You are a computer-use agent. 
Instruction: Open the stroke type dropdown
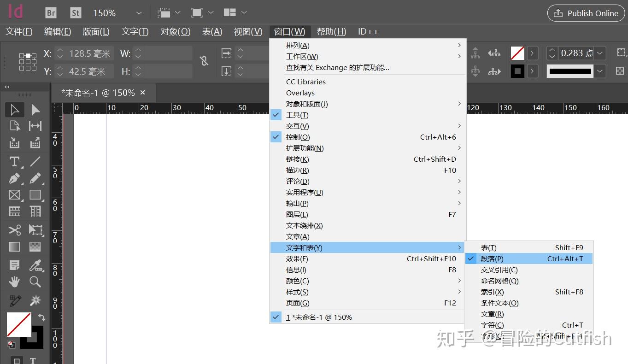(600, 71)
